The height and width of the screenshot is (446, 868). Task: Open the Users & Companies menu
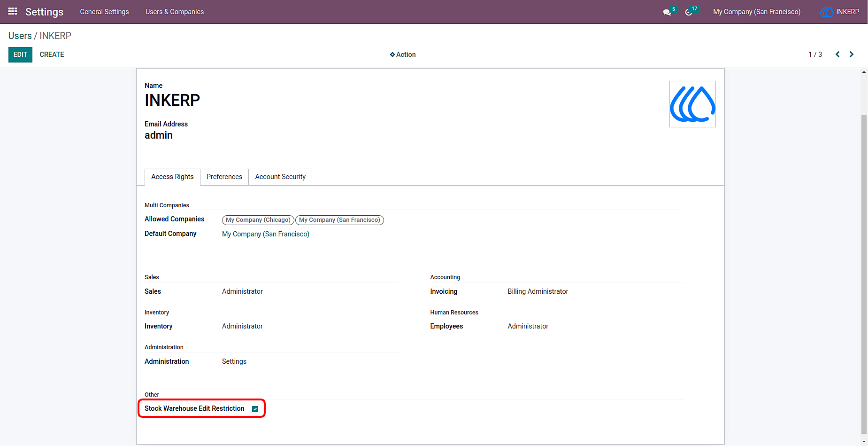click(x=175, y=12)
